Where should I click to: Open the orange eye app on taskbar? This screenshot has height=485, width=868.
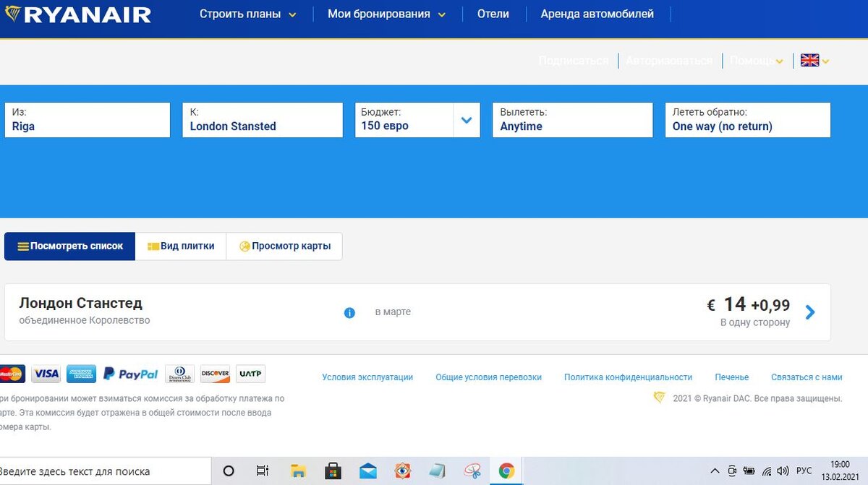[402, 471]
